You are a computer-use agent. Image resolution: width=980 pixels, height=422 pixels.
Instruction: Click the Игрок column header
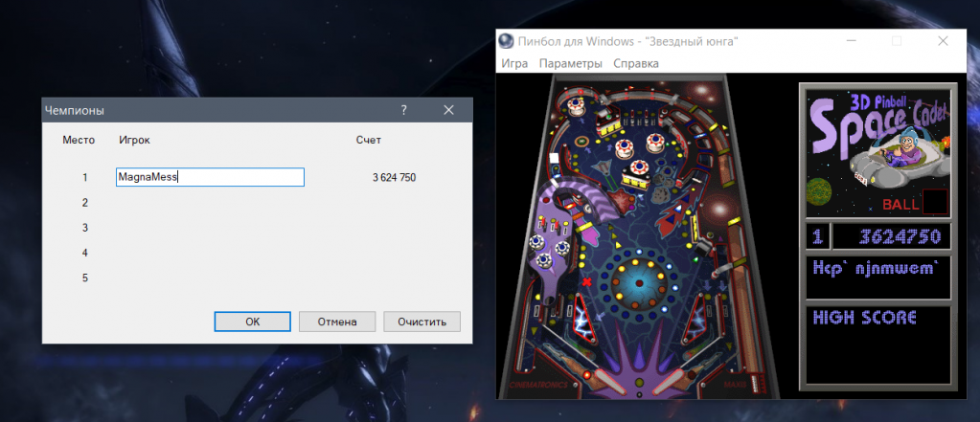(134, 140)
